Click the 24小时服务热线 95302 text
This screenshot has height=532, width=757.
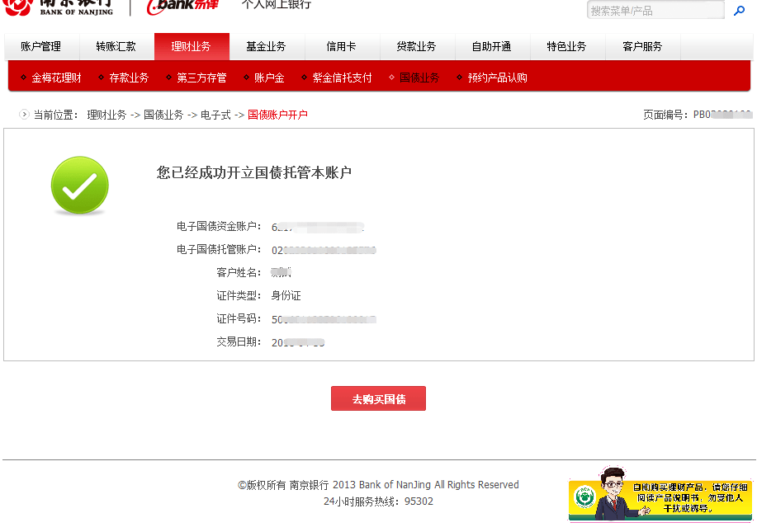tap(378, 501)
